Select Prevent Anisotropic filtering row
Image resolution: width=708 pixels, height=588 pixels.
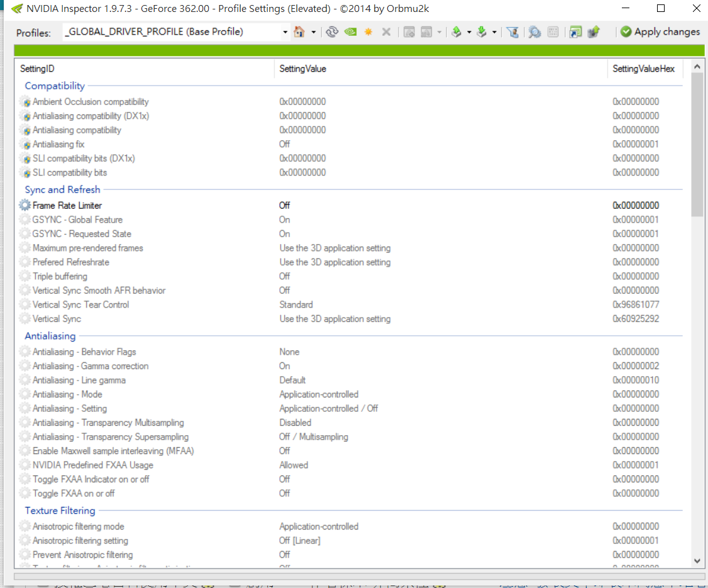coord(350,555)
